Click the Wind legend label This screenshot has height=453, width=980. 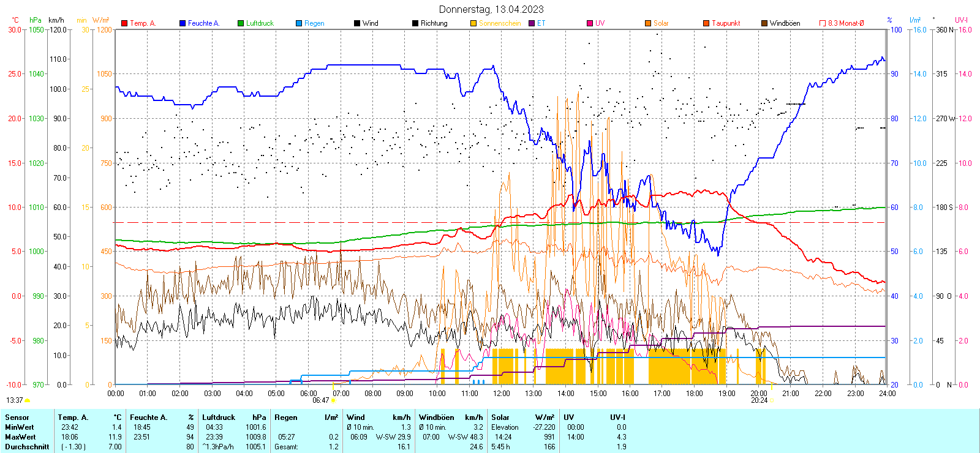370,23
